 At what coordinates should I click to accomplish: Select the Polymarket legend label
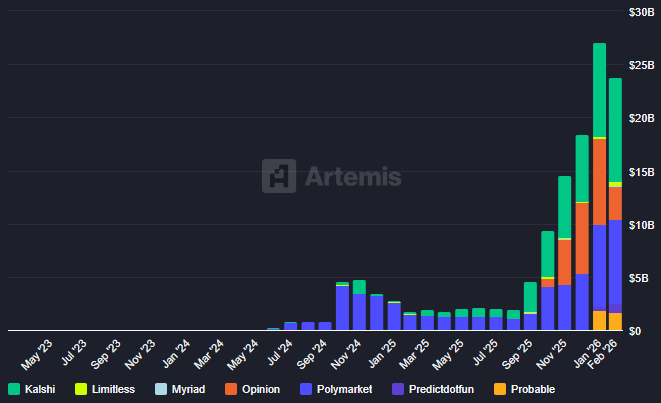(x=344, y=389)
